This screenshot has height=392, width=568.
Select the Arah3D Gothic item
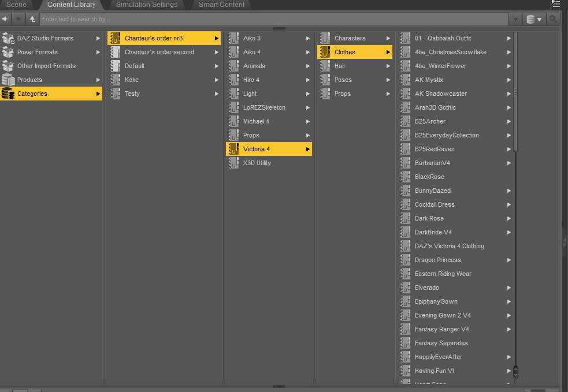(x=455, y=107)
